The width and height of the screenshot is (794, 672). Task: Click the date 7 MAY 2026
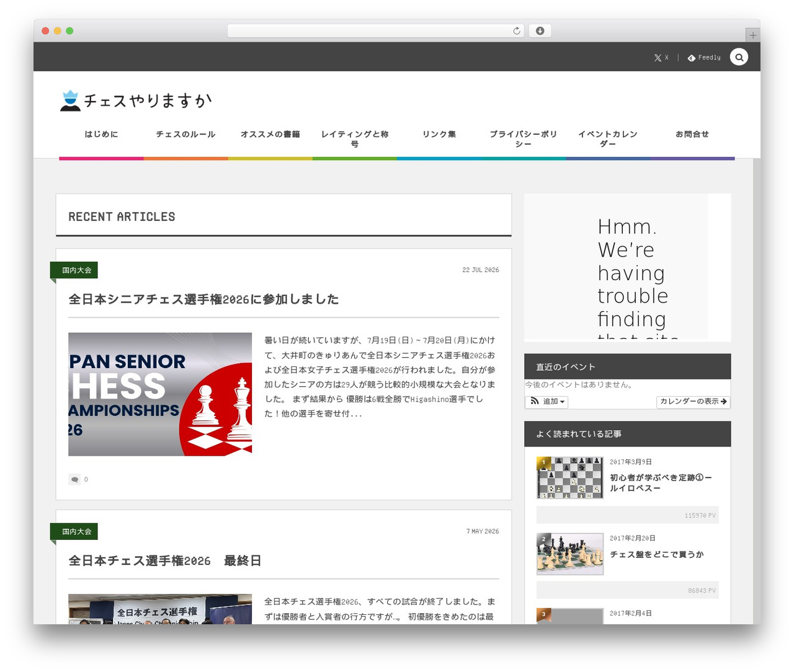(x=483, y=532)
